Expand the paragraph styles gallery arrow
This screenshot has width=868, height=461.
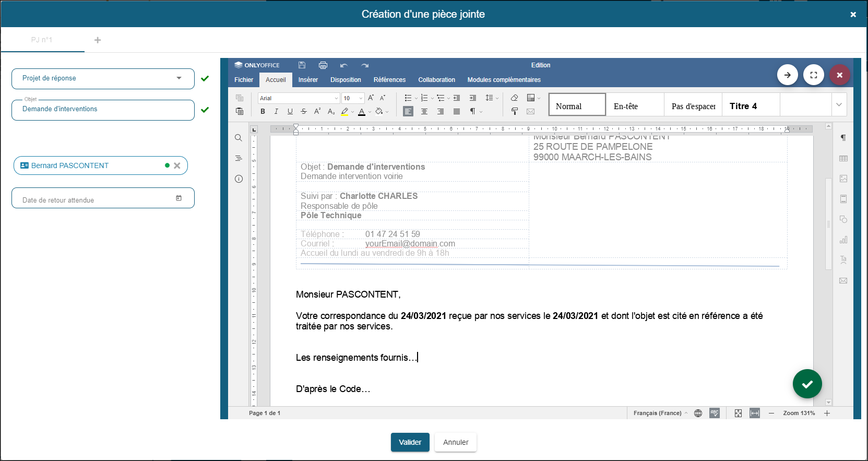[x=839, y=104]
